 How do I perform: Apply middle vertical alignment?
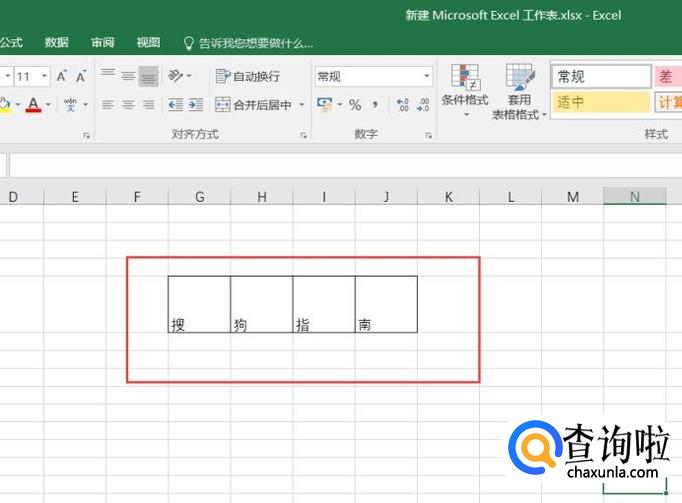coord(128,76)
